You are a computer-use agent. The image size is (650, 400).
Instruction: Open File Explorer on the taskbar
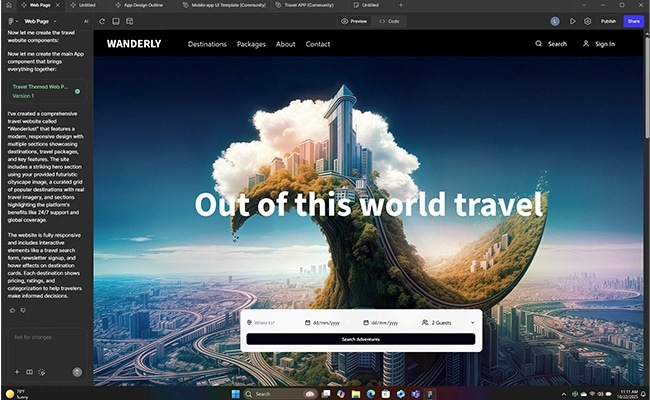[x=356, y=394]
